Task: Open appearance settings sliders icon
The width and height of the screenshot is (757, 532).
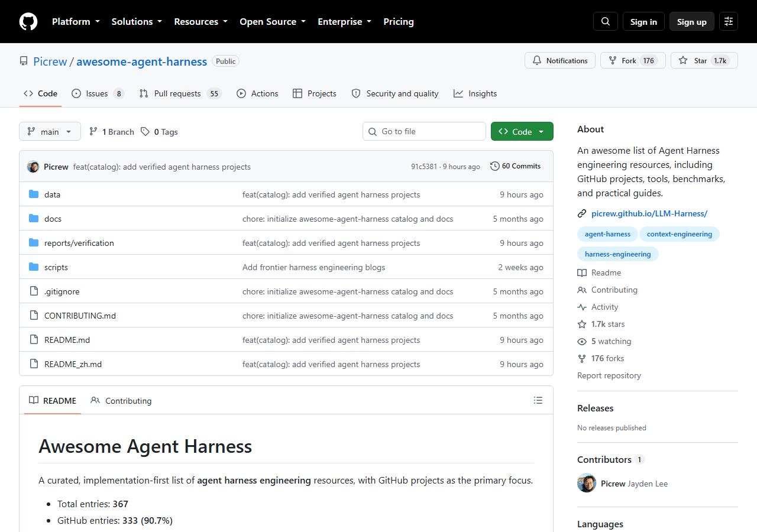Action: (x=729, y=21)
